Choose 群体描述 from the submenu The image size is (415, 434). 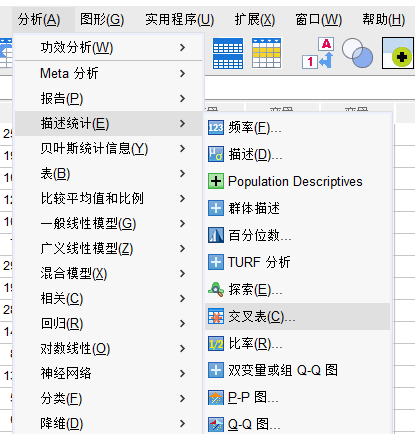click(297, 208)
